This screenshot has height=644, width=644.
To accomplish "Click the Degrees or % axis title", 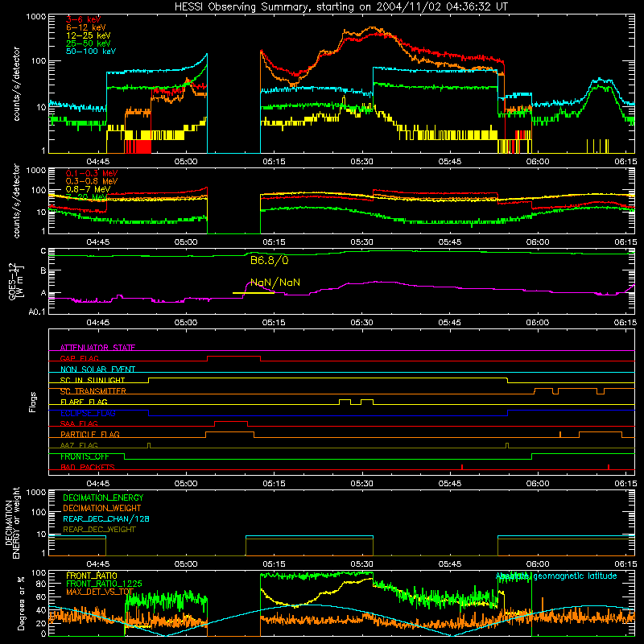I will click(x=21, y=604).
